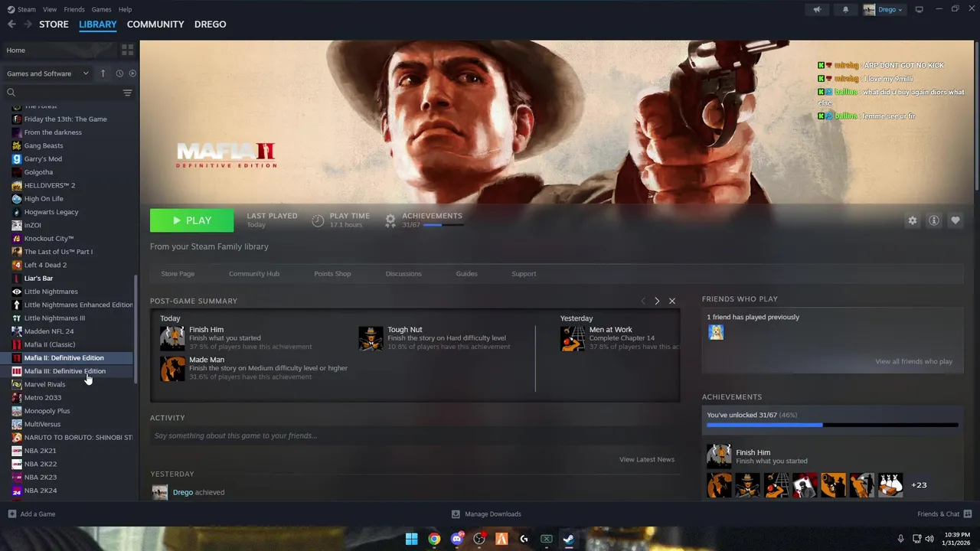Image resolution: width=980 pixels, height=551 pixels.
Task: Click Add a Game at bottom left
Action: click(31, 514)
